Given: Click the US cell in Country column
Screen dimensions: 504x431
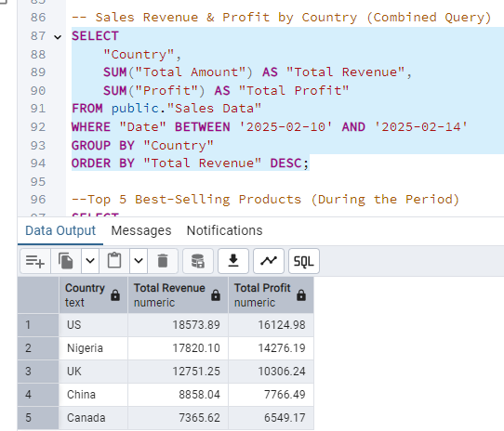Looking at the screenshot, I should coord(93,325).
